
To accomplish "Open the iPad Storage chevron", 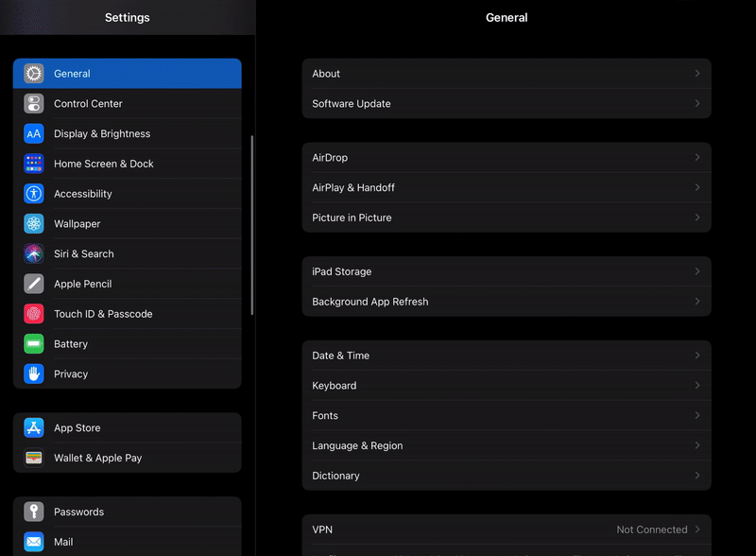I will [x=697, y=271].
